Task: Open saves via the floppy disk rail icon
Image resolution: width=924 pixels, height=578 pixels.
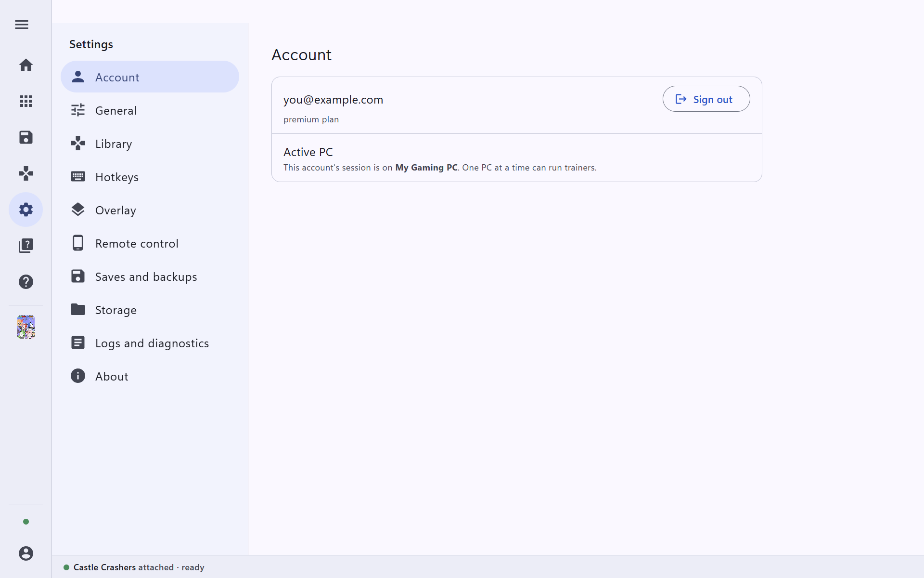Action: coord(26,137)
